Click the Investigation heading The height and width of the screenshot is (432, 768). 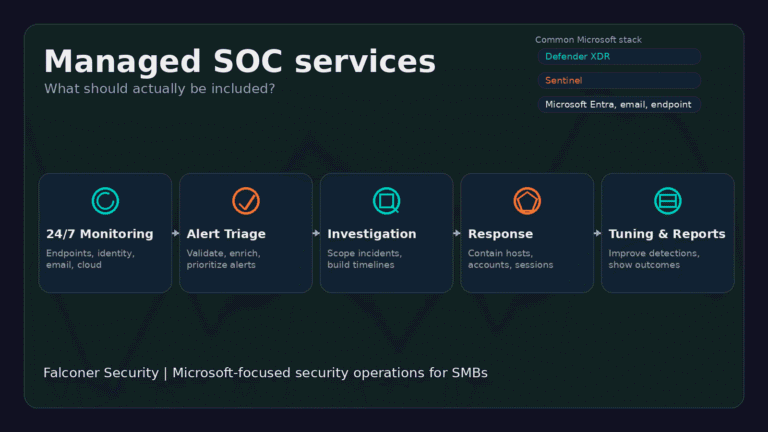(372, 234)
